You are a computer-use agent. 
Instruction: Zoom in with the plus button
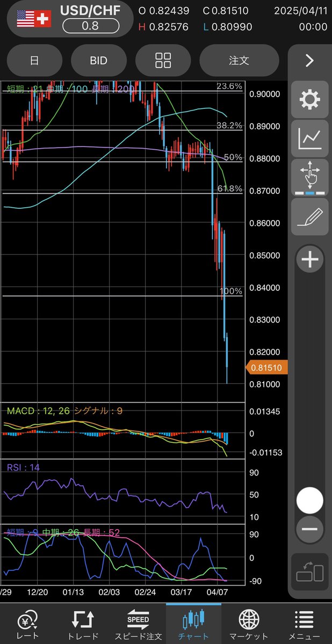309,260
